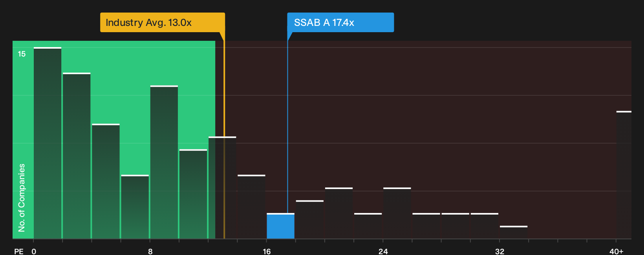This screenshot has height=255, width=644.
Task: Click the '40+' x-axis tick label
Action: pos(617,251)
